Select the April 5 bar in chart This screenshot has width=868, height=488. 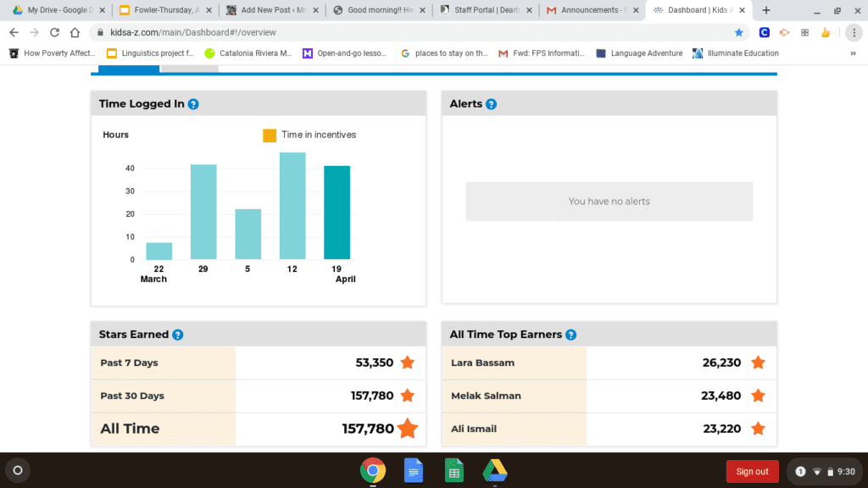[x=248, y=234]
